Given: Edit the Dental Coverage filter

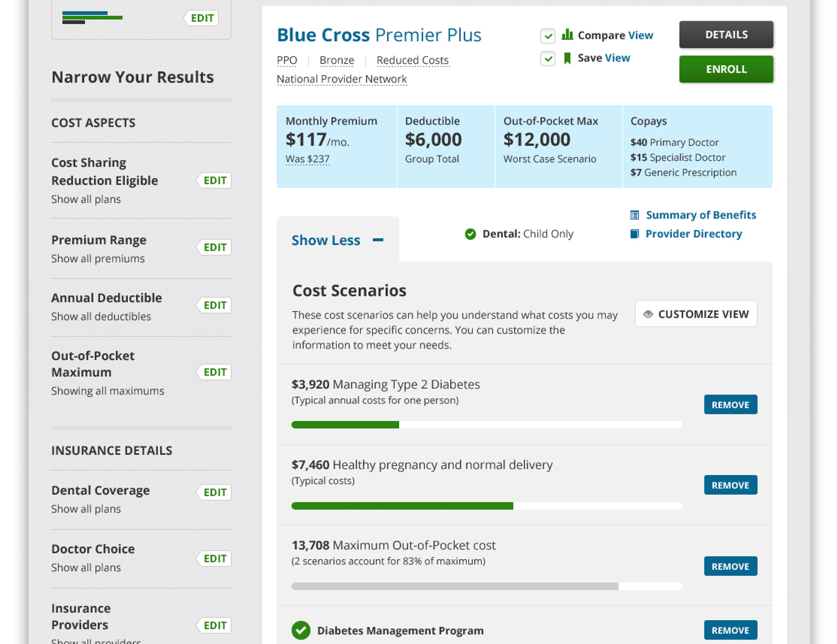Looking at the screenshot, I should click(214, 492).
